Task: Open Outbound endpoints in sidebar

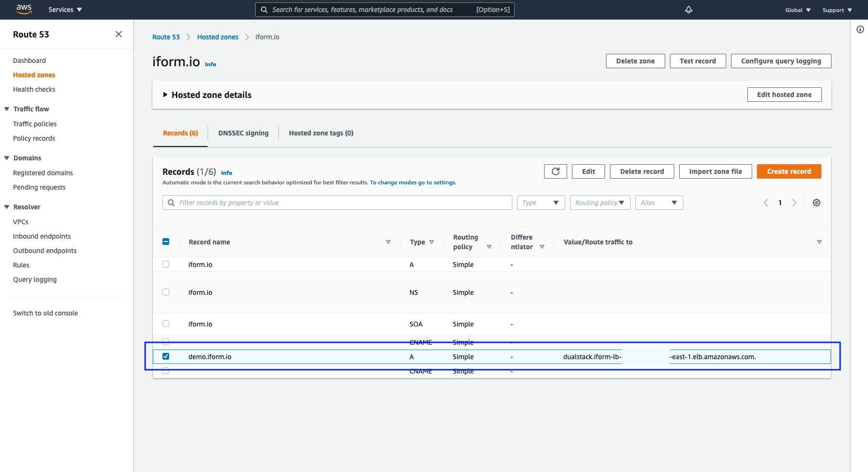Action: [x=45, y=251]
